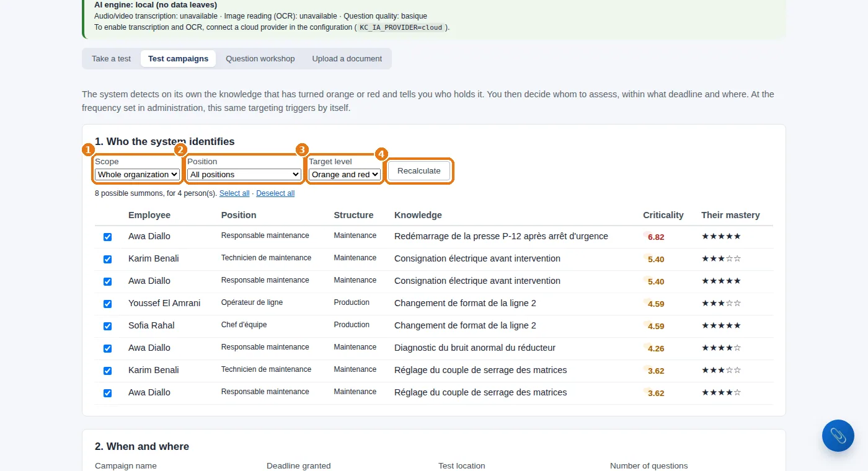
Task: Uncheck Awa Diallo's Redémarrage de la presse row
Action: [107, 237]
